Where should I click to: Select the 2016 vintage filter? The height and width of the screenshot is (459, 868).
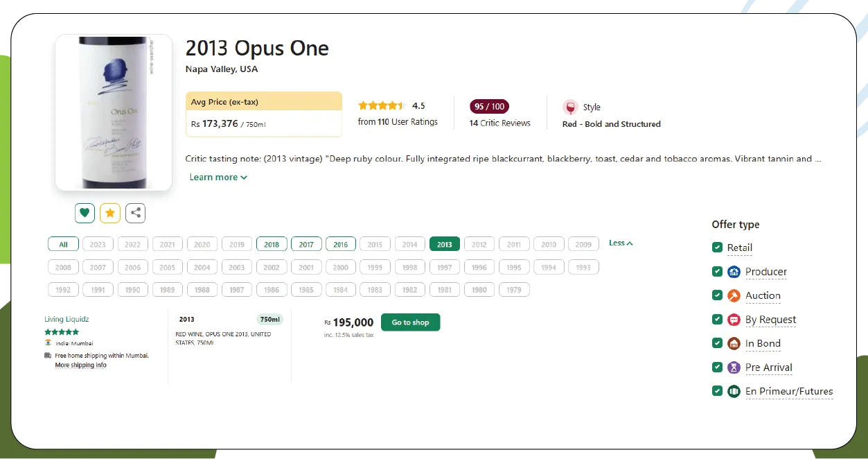[340, 244]
